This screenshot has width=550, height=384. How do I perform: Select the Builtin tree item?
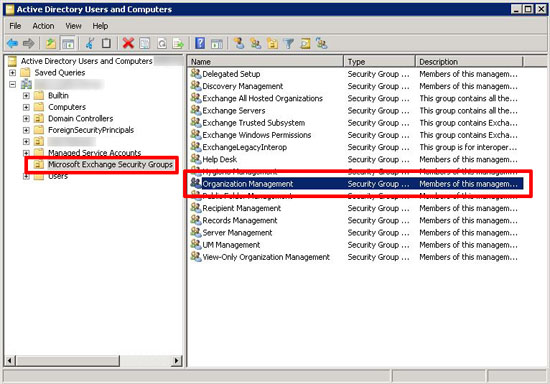point(58,95)
